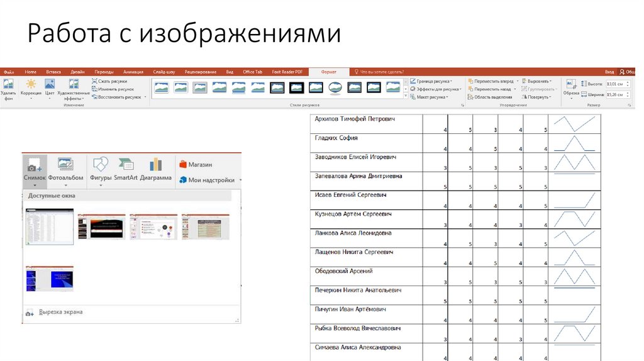Select the spreadsheet window thumbnail in Доступные окна
The width and height of the screenshot is (644, 361).
point(50,226)
